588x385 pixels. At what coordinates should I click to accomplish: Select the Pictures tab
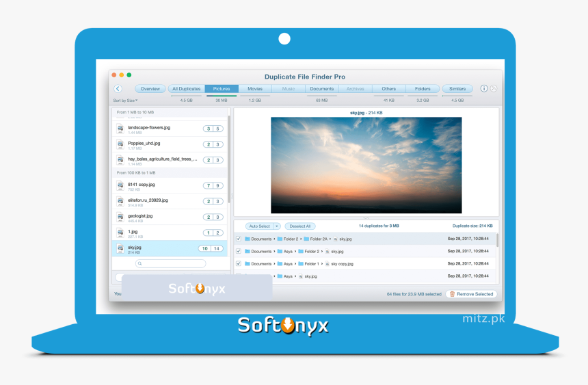[x=222, y=89]
